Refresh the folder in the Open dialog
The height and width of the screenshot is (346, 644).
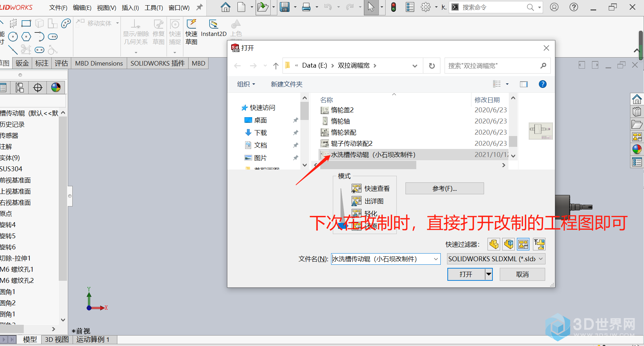pos(432,66)
